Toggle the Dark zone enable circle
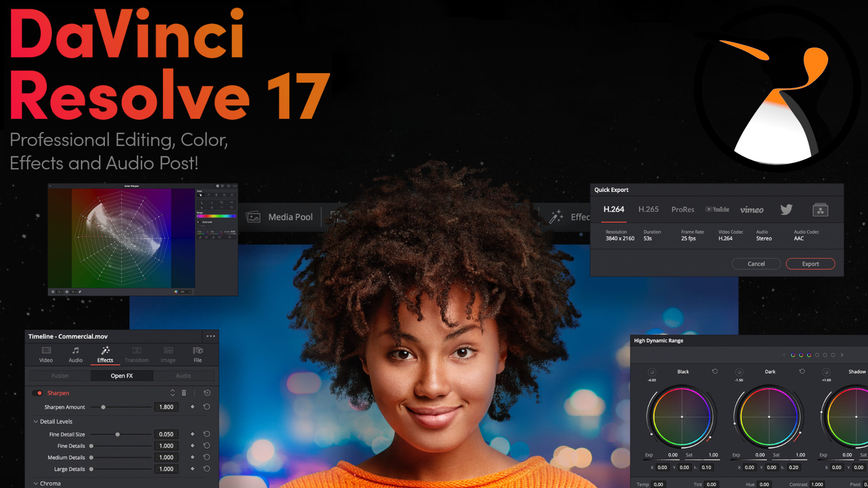 coord(739,372)
